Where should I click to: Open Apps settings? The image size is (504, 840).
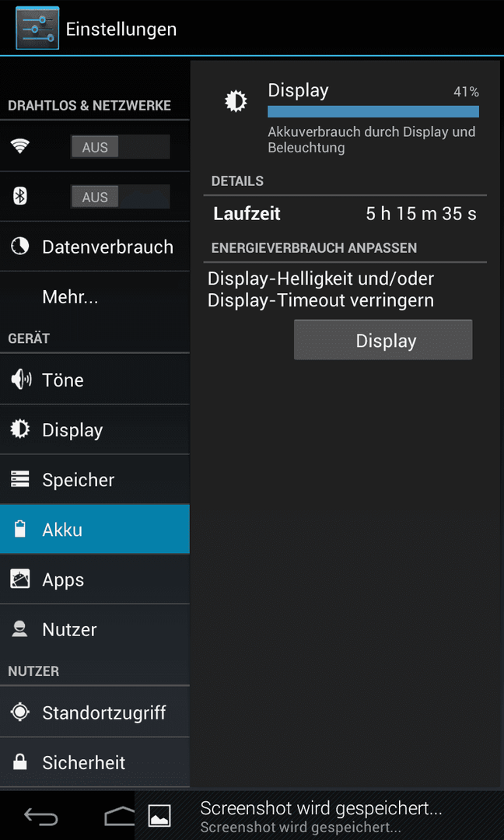point(95,579)
